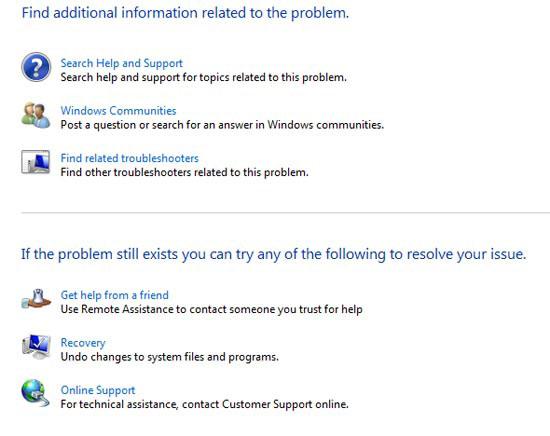Open the Search Help and Support link
The width and height of the screenshot is (550, 436).
pyautogui.click(x=121, y=63)
